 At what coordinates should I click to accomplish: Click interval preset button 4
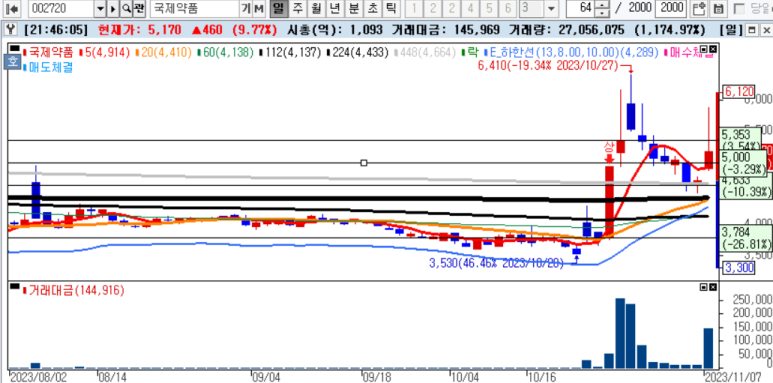[x=470, y=8]
